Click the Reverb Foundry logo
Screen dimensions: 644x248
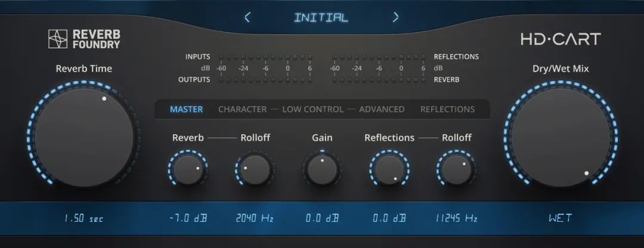pyautogui.click(x=84, y=39)
